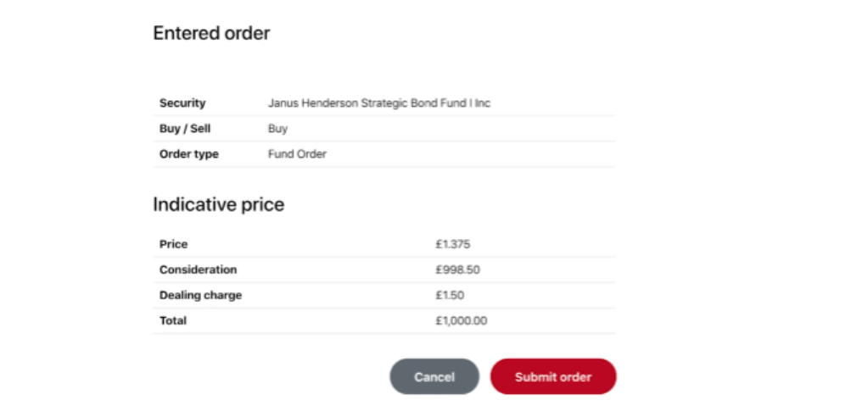Select the £998.50 consideration amount

point(457,270)
